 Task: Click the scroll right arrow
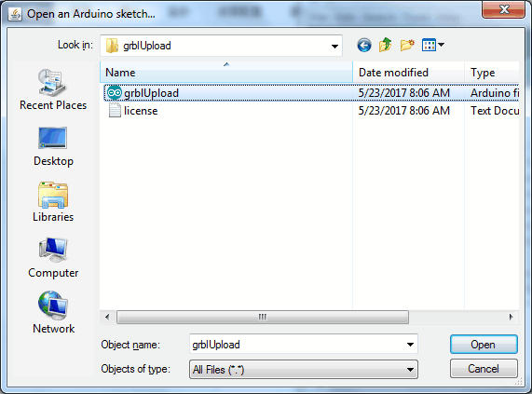[x=511, y=317]
